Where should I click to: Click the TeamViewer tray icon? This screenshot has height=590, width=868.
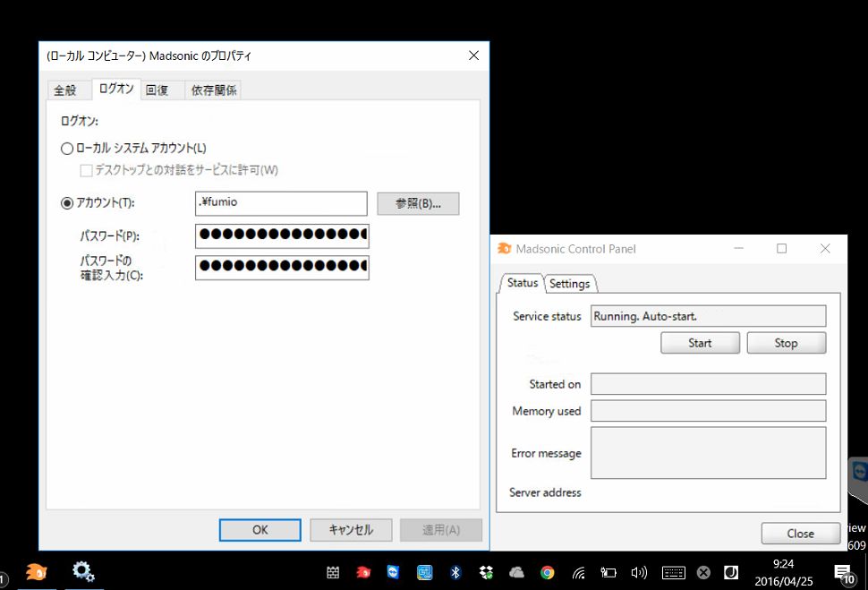[393, 573]
